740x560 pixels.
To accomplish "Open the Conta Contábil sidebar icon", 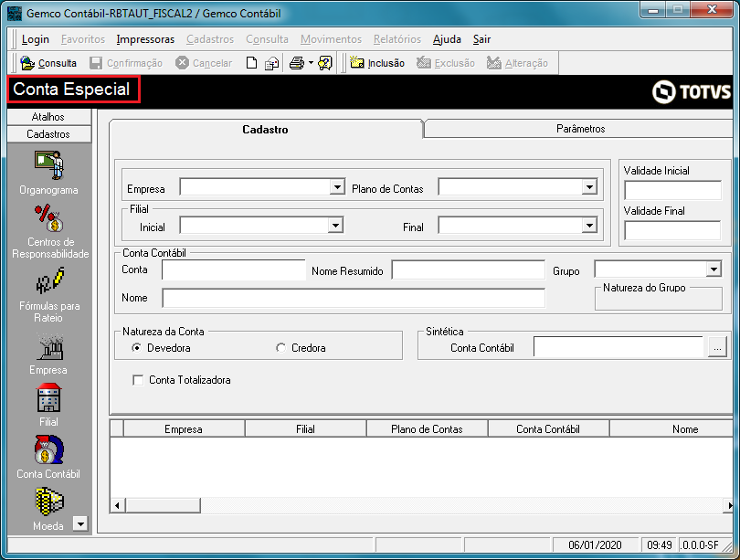I will 49,449.
